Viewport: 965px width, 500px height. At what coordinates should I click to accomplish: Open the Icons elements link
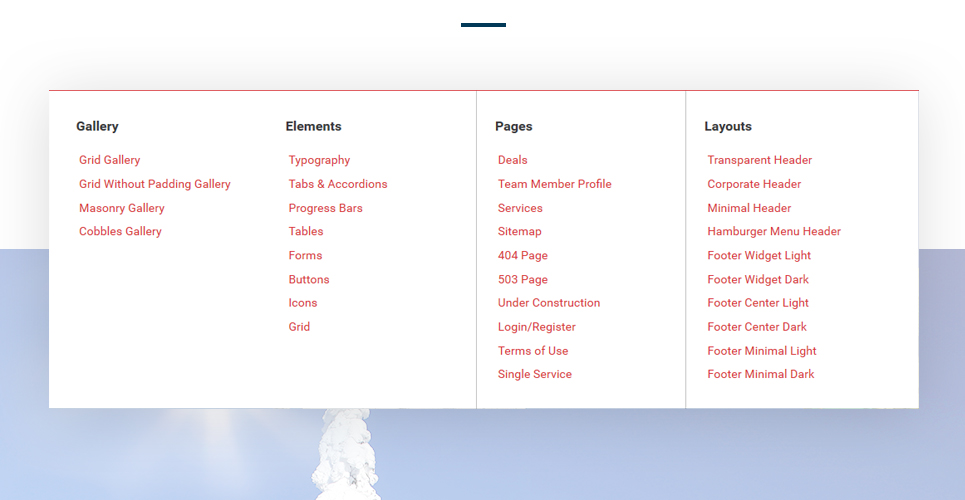[x=303, y=303]
